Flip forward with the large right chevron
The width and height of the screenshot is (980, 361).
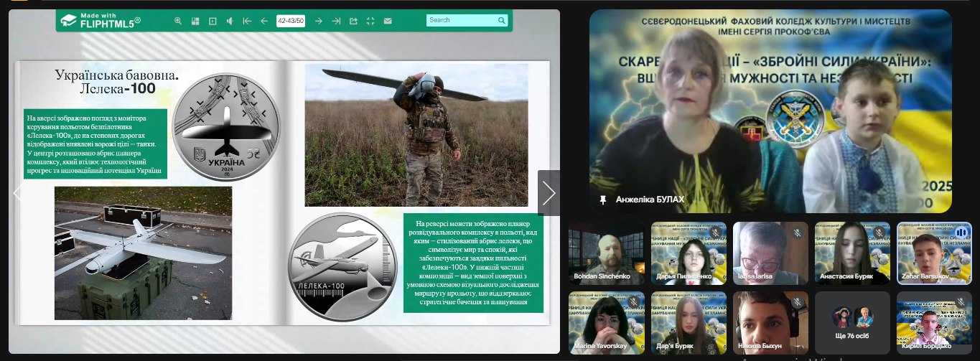[549, 193]
